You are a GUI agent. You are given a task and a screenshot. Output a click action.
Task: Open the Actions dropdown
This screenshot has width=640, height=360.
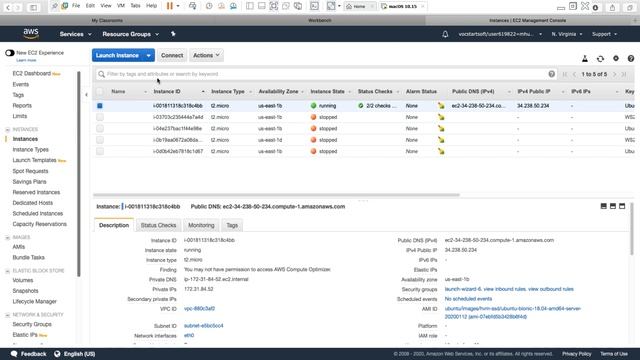[x=206, y=56]
